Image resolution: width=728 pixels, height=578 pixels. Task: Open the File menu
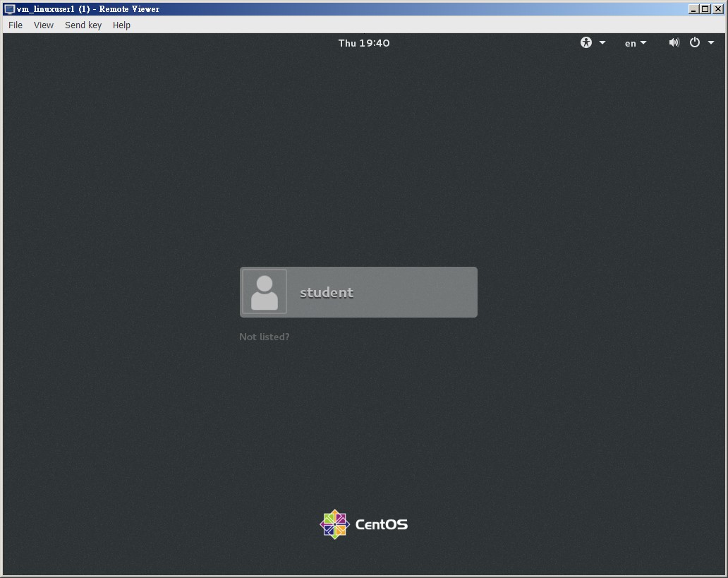[x=15, y=25]
